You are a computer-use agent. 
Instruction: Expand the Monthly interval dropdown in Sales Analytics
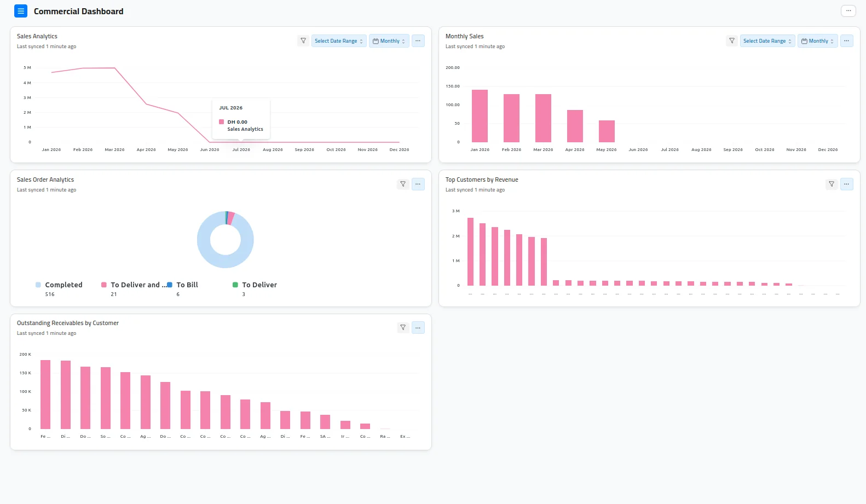[389, 41]
